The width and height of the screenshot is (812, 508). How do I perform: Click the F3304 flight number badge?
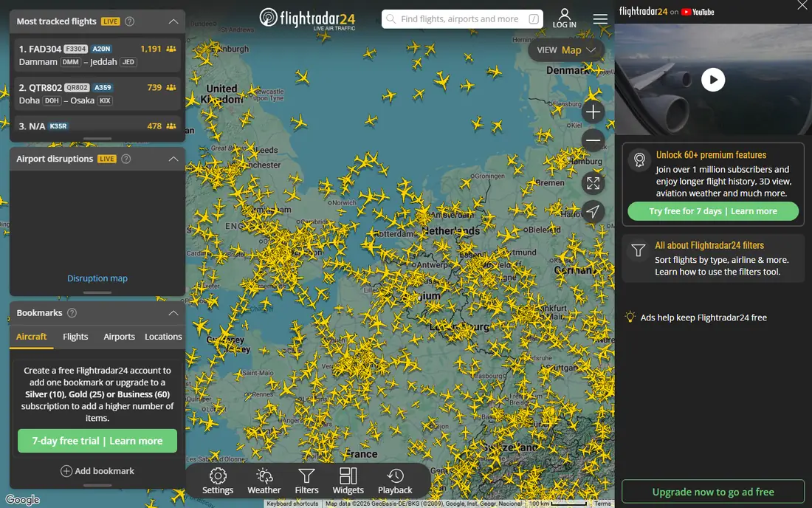pyautogui.click(x=75, y=49)
